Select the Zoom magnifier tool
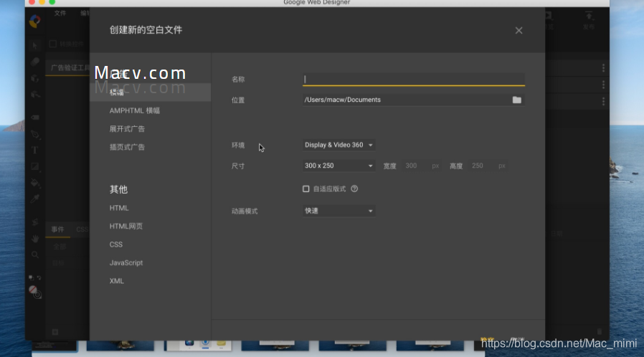 pos(35,254)
